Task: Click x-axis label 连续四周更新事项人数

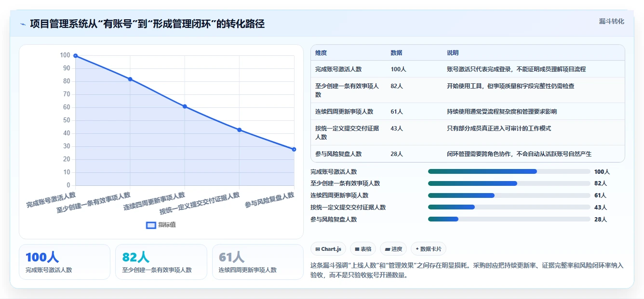Action: (x=154, y=201)
